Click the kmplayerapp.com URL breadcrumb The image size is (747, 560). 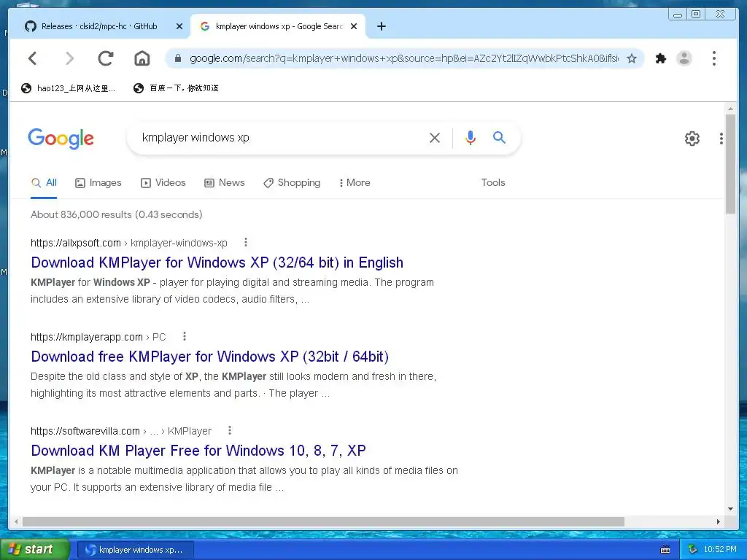point(98,337)
